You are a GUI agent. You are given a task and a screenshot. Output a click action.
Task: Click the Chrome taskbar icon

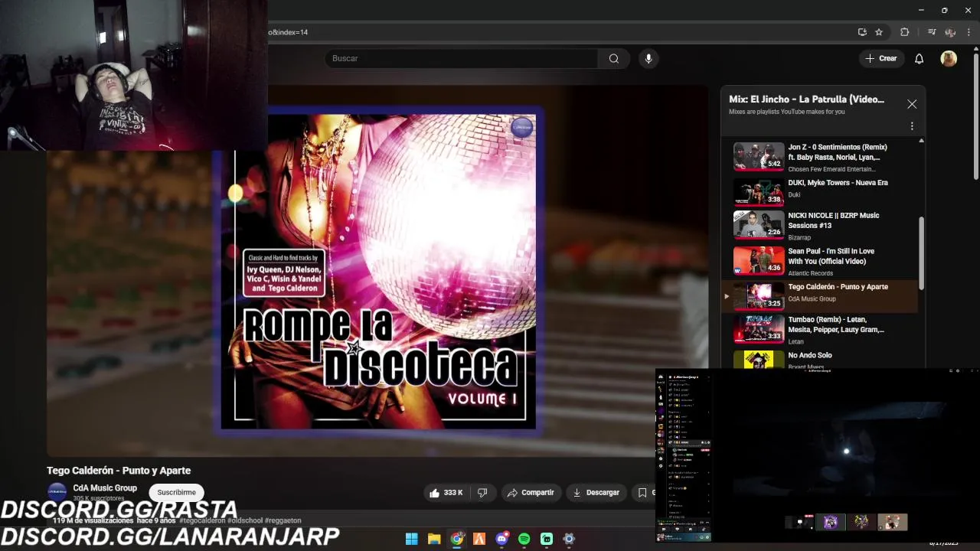[x=457, y=539]
